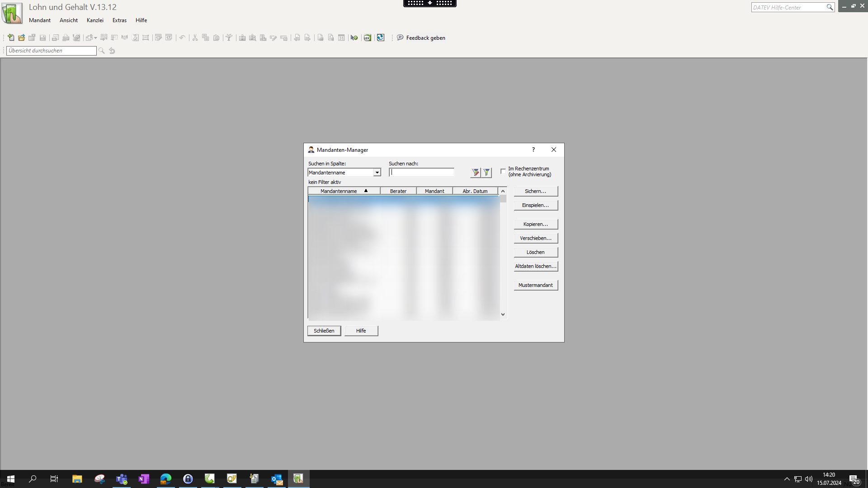Viewport: 868px width, 488px height.
Task: Click the new Mandant toolbar icon
Action: tap(11, 38)
